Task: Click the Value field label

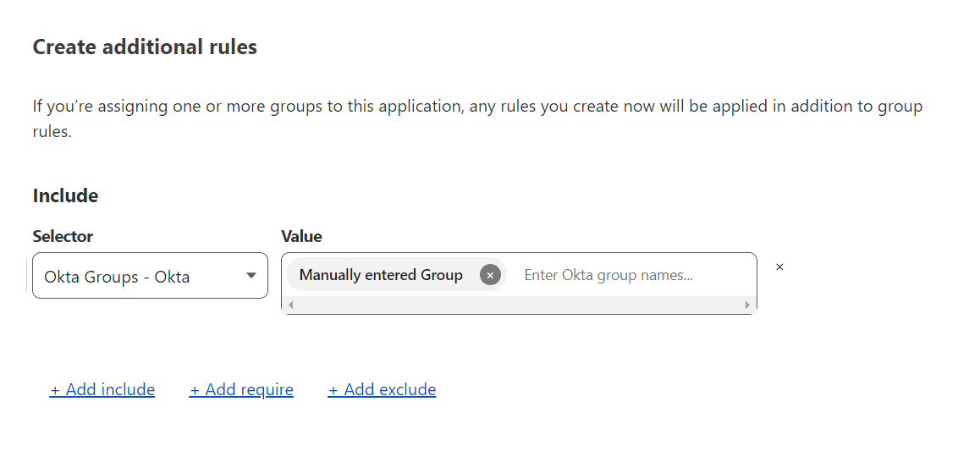Action: tap(301, 236)
